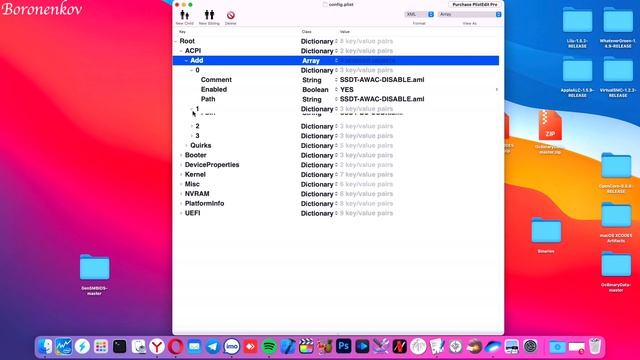Open the stock chart app in Dock
The height and width of the screenshot is (360, 640).
[x=64, y=347]
